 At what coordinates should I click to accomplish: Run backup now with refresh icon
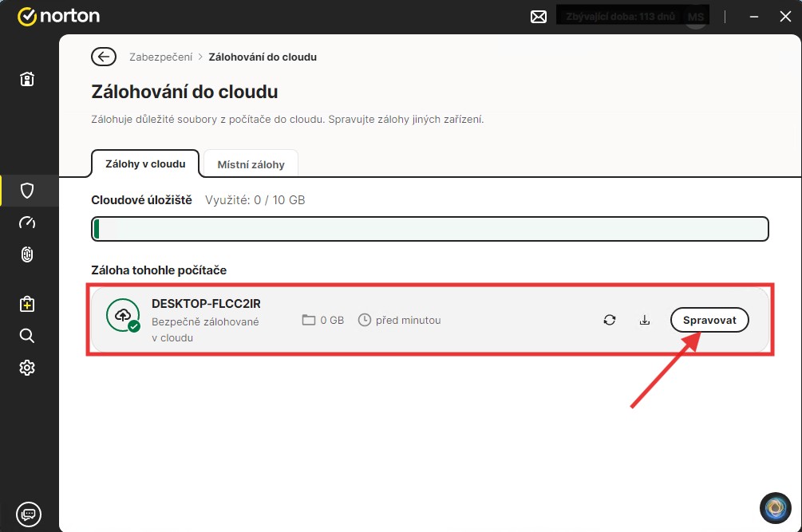pos(610,320)
